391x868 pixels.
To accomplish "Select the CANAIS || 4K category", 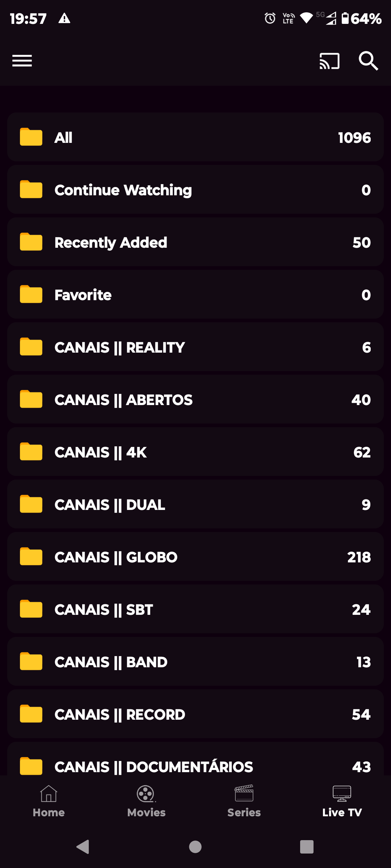I will coord(195,452).
